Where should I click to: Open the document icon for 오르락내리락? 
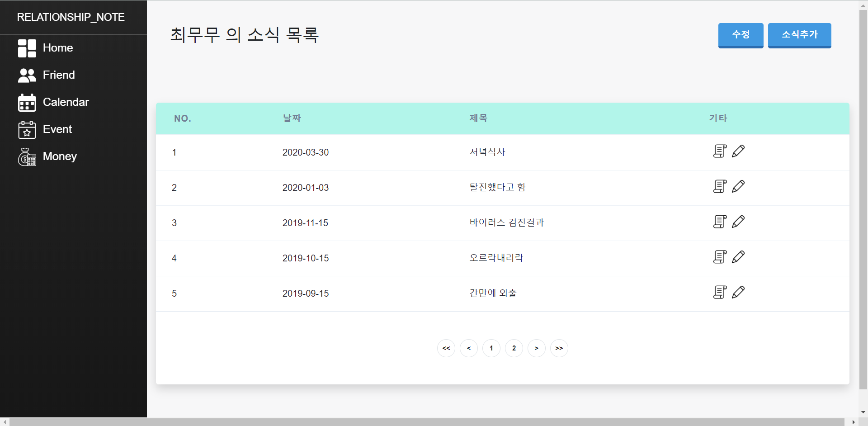(x=720, y=257)
